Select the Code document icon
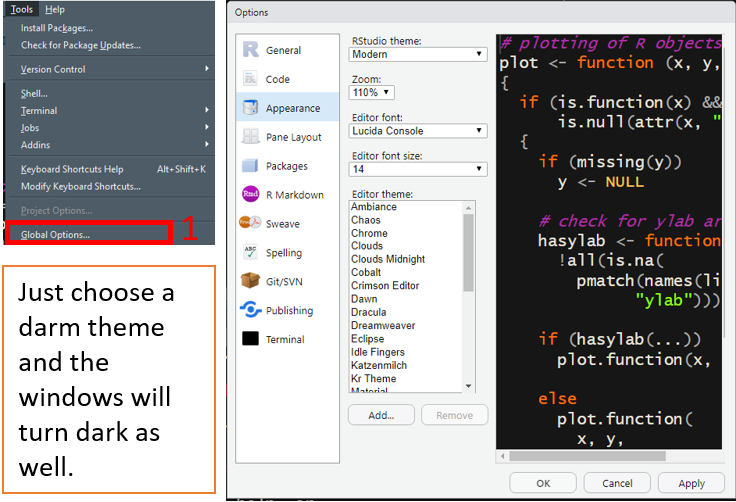 pos(250,79)
